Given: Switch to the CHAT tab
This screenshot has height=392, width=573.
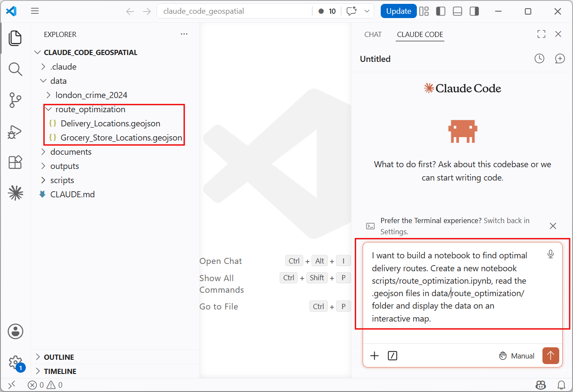Looking at the screenshot, I should pos(373,34).
